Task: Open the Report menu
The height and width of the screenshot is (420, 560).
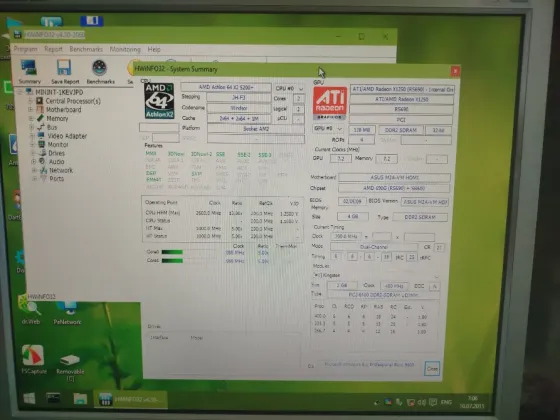Action: (53, 49)
